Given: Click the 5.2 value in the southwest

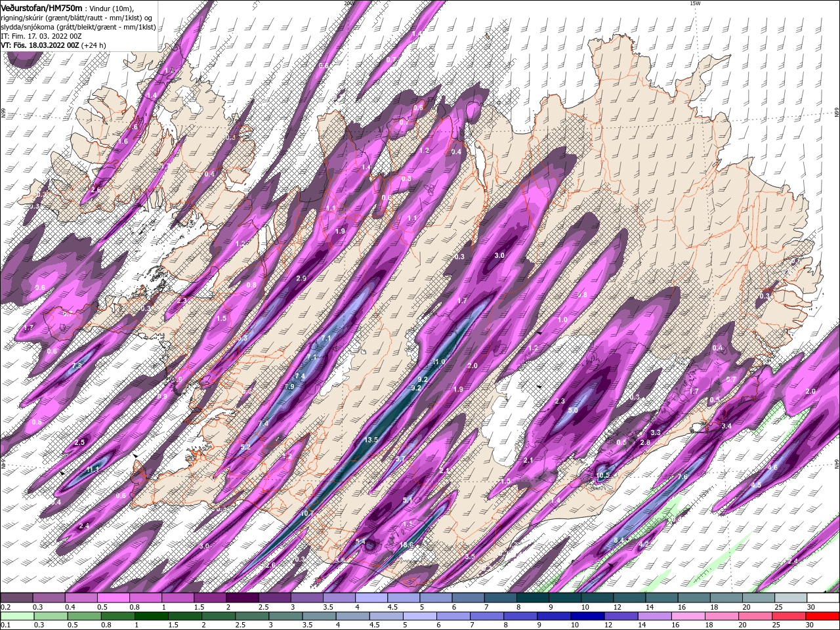Looking at the screenshot, I should tap(245, 447).
